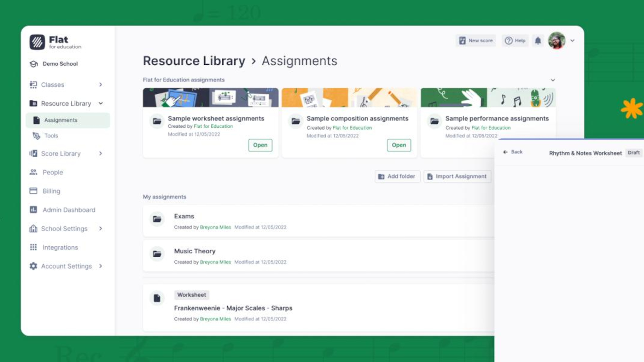Click the People sidebar item
Viewport: 644px width, 362px height.
[53, 172]
